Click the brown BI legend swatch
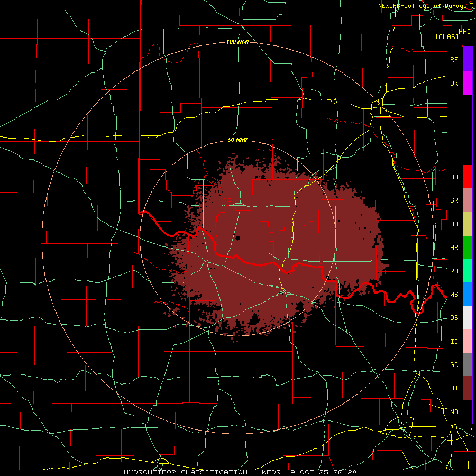Screen dimensions: 476x476 point(467,388)
